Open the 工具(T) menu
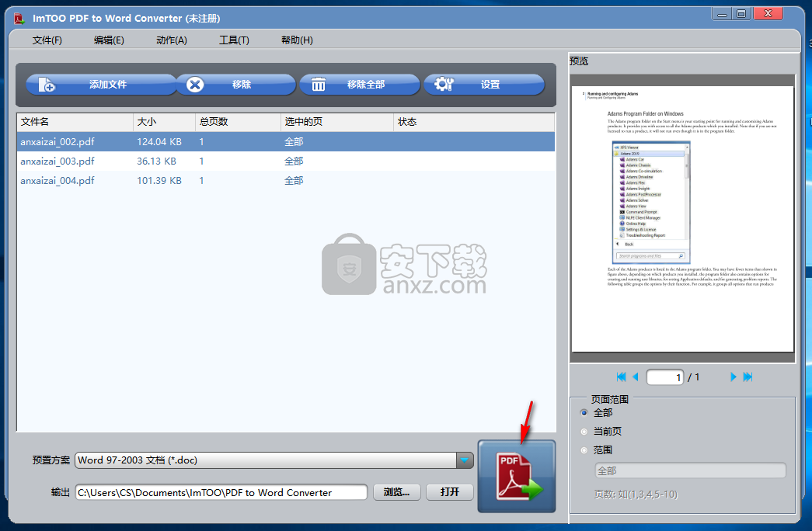Image resolution: width=812 pixels, height=531 pixels. (x=234, y=40)
